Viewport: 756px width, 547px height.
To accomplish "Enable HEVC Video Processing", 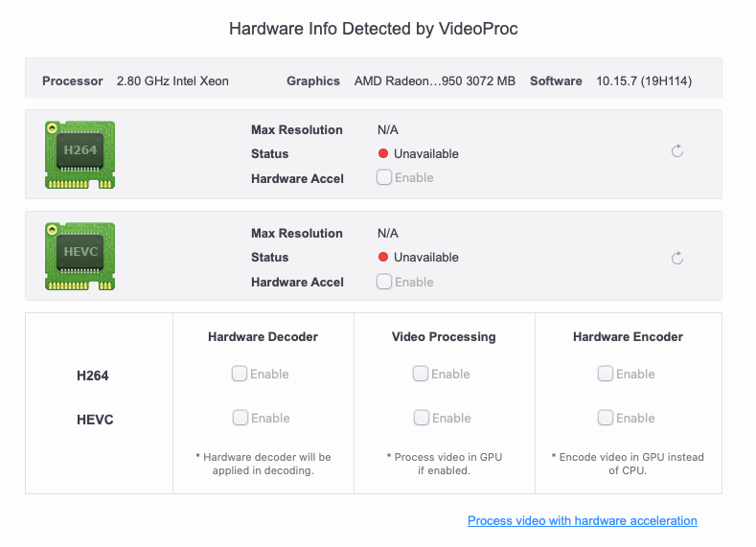I will 422,418.
